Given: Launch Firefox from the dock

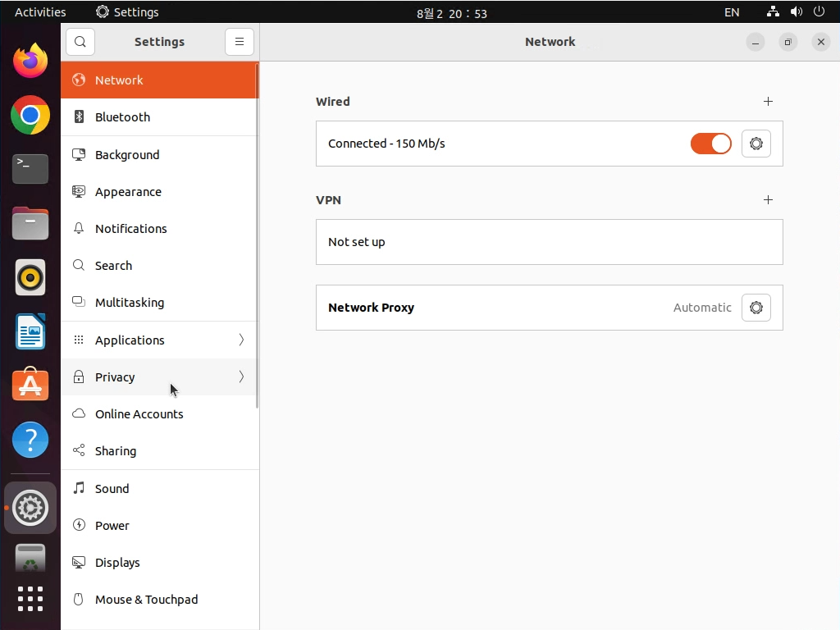Looking at the screenshot, I should 30,61.
